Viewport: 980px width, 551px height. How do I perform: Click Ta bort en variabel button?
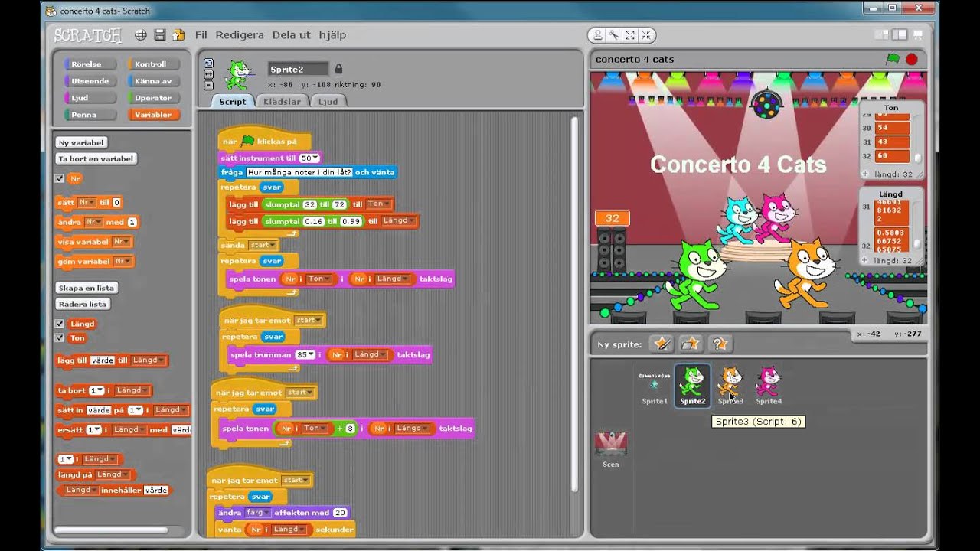(96, 159)
